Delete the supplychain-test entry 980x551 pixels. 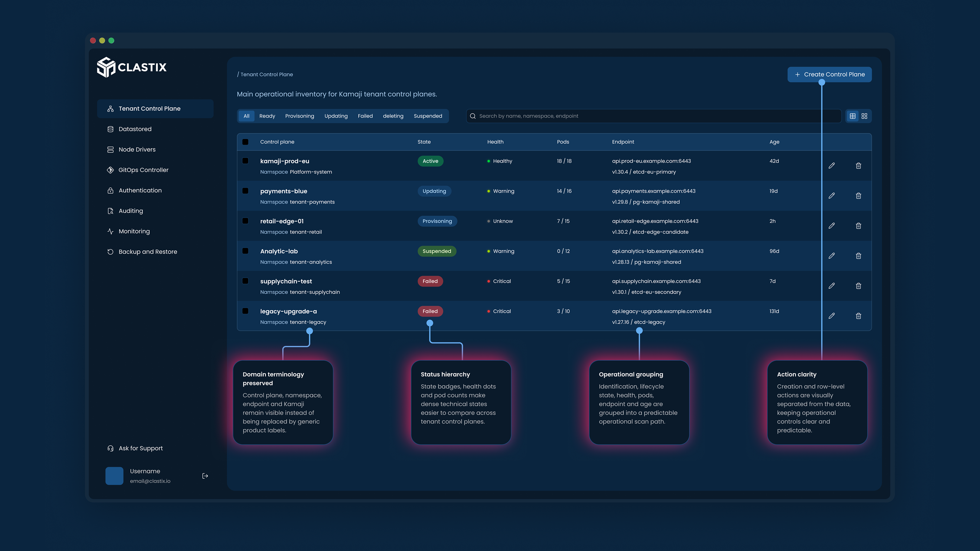click(x=858, y=286)
